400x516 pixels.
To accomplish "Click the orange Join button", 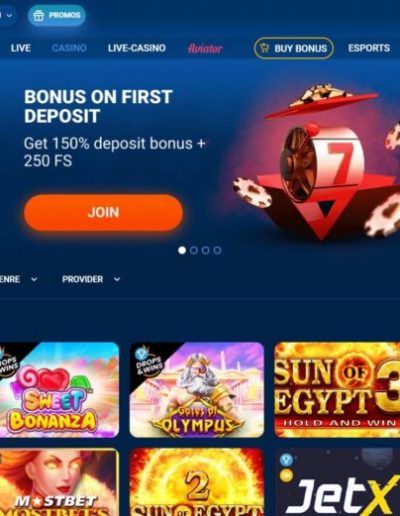I will pyautogui.click(x=103, y=212).
